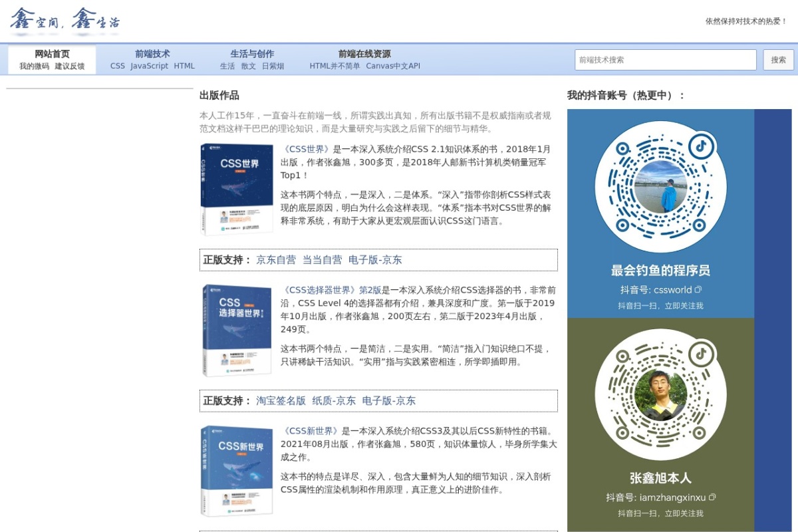Go to 我的微码 sub-link

coord(34,66)
